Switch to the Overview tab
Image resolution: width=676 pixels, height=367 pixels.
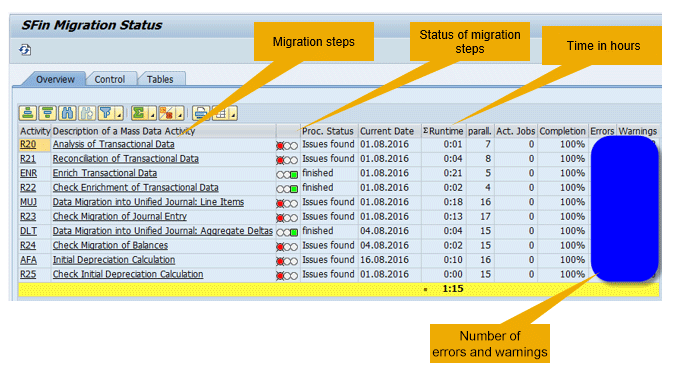[x=55, y=79]
